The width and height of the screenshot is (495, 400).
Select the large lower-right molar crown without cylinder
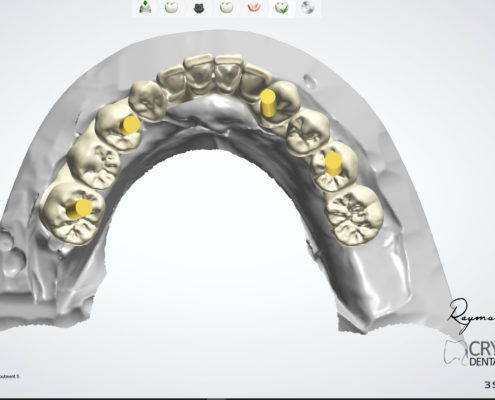pyautogui.click(x=354, y=214)
